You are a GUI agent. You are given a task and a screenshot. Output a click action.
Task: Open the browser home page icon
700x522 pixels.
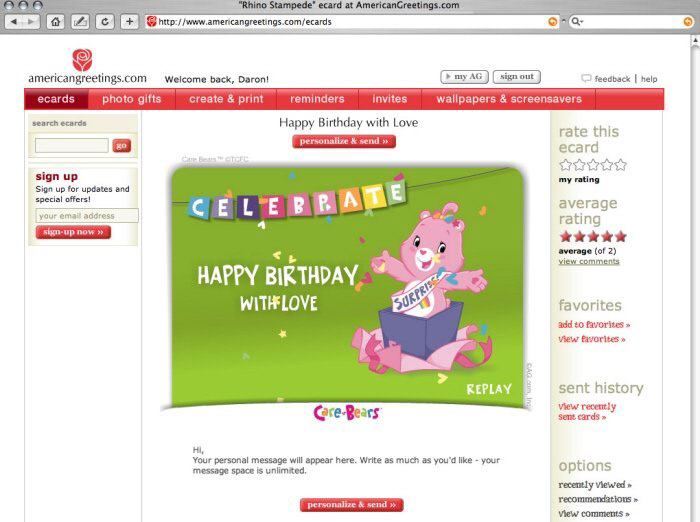click(x=55, y=21)
